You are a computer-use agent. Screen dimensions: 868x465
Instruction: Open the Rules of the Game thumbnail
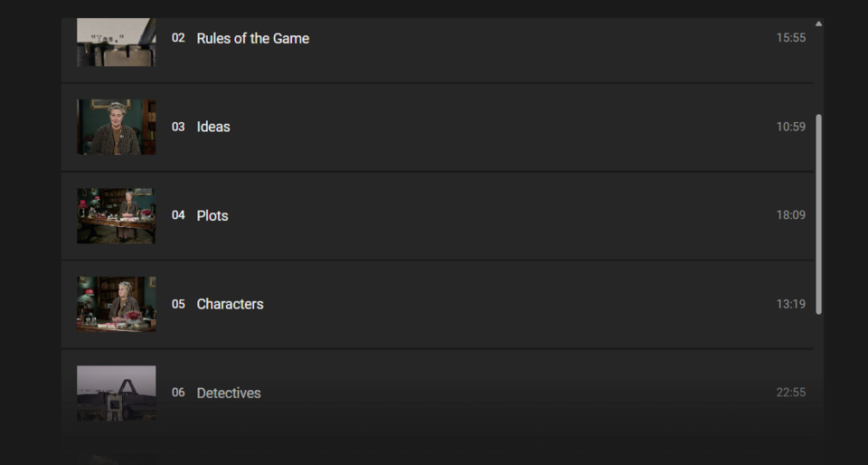[116, 42]
